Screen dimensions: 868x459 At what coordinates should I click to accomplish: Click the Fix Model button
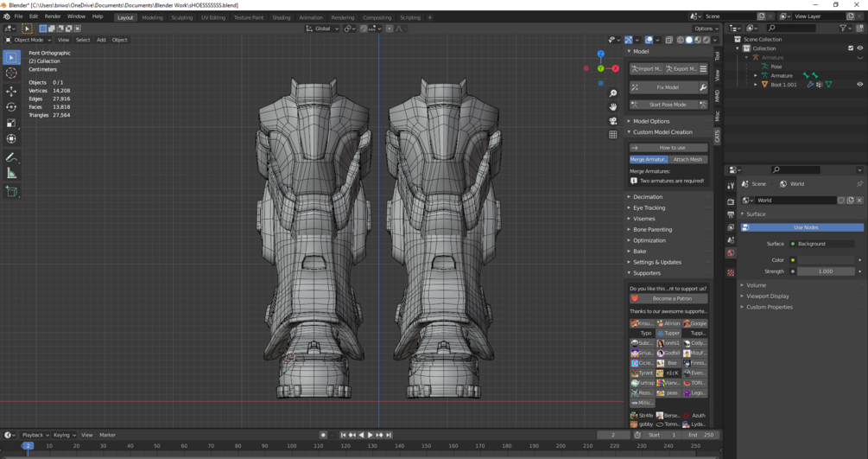(x=668, y=87)
